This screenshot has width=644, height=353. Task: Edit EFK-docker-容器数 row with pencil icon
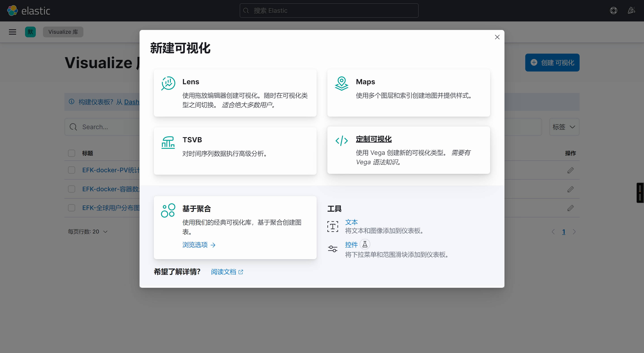coord(570,189)
